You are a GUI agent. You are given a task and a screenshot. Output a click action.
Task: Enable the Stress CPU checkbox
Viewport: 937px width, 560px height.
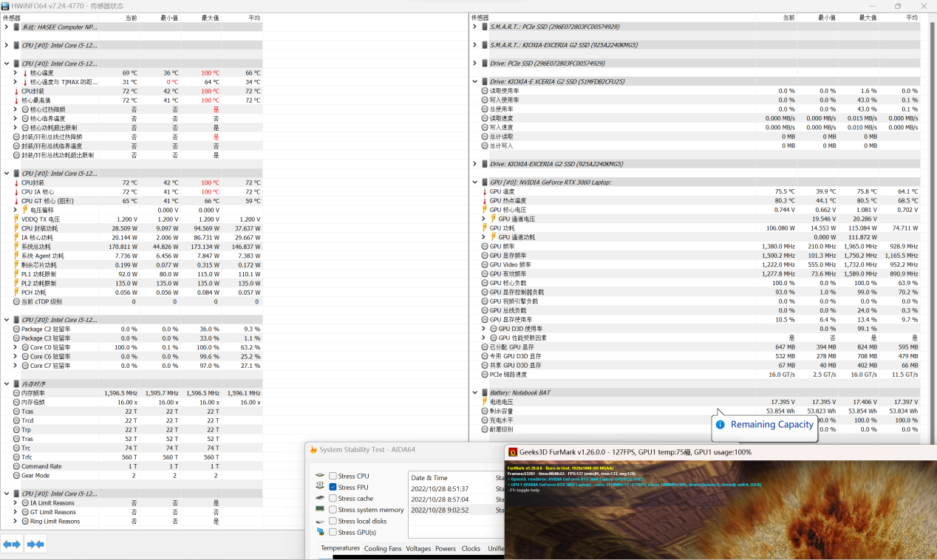tap(333, 476)
